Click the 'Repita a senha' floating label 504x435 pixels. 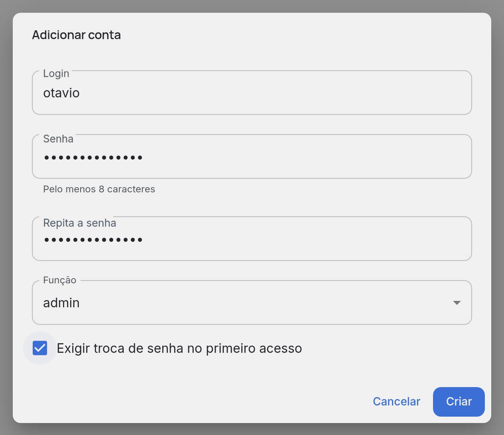click(80, 223)
